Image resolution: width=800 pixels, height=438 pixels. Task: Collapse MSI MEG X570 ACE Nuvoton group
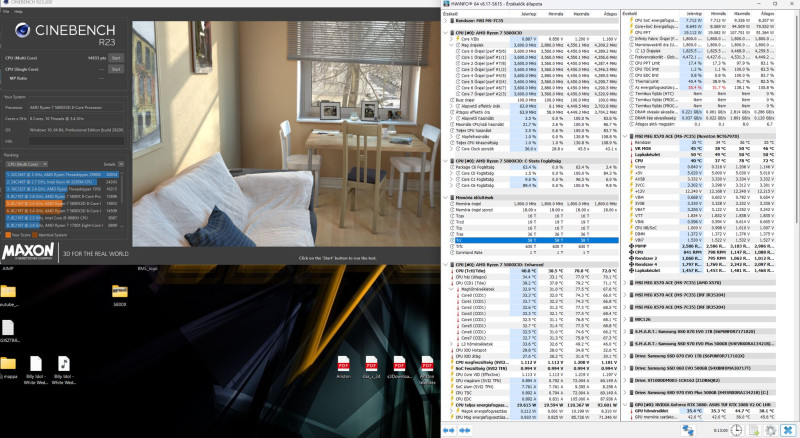coord(626,136)
